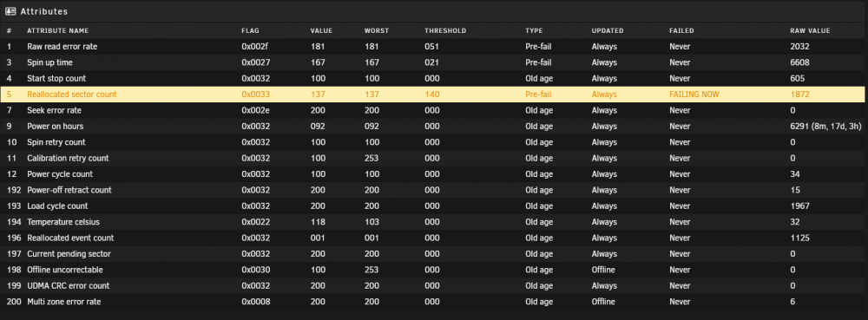Click the FAILING NOW status cell

(694, 95)
